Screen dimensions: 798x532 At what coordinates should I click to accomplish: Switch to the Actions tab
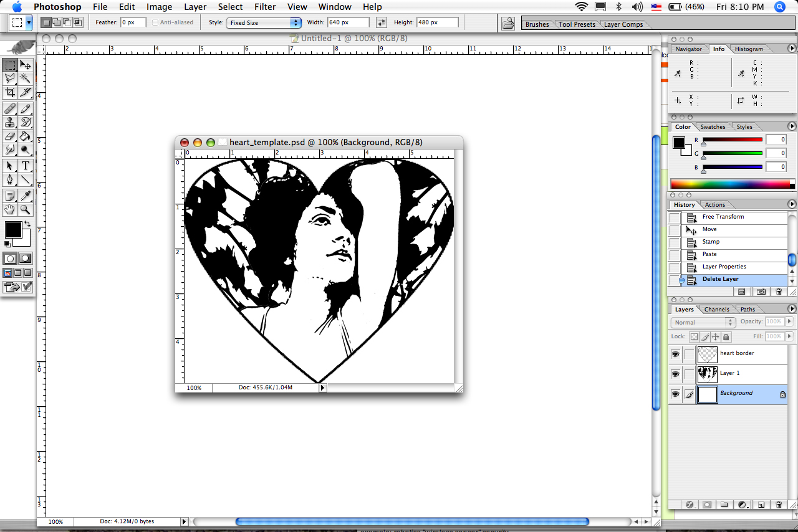[714, 204]
